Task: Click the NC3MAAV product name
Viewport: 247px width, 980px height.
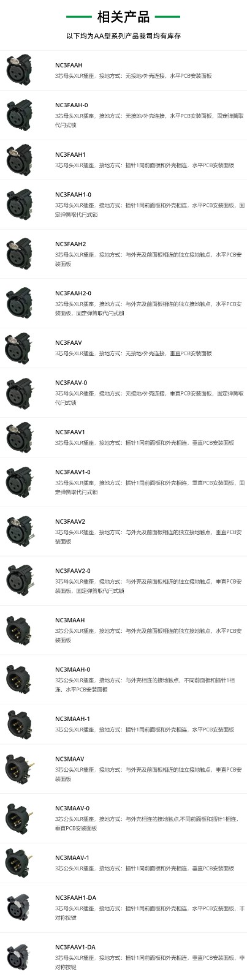Action: [69, 759]
